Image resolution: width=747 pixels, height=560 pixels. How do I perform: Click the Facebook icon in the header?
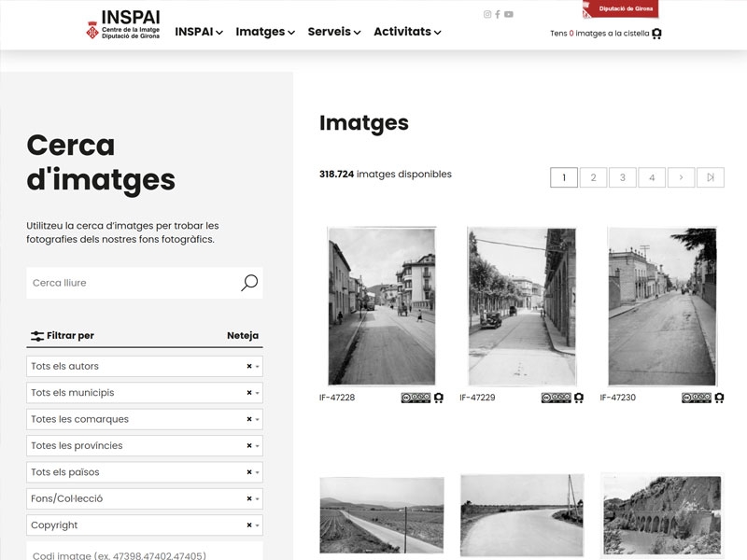pyautogui.click(x=498, y=13)
